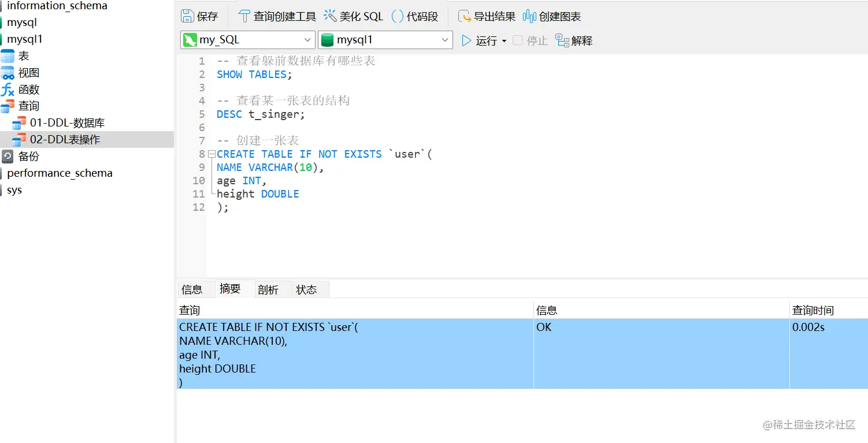Open the mysql1 database dropdown
Viewport: 868px width, 443px height.
(x=385, y=40)
